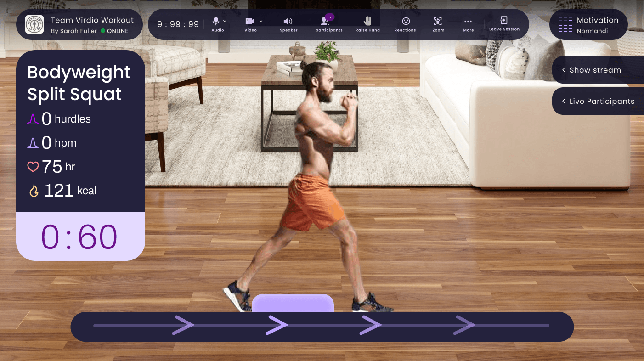Mute the Speaker output

coord(288,21)
